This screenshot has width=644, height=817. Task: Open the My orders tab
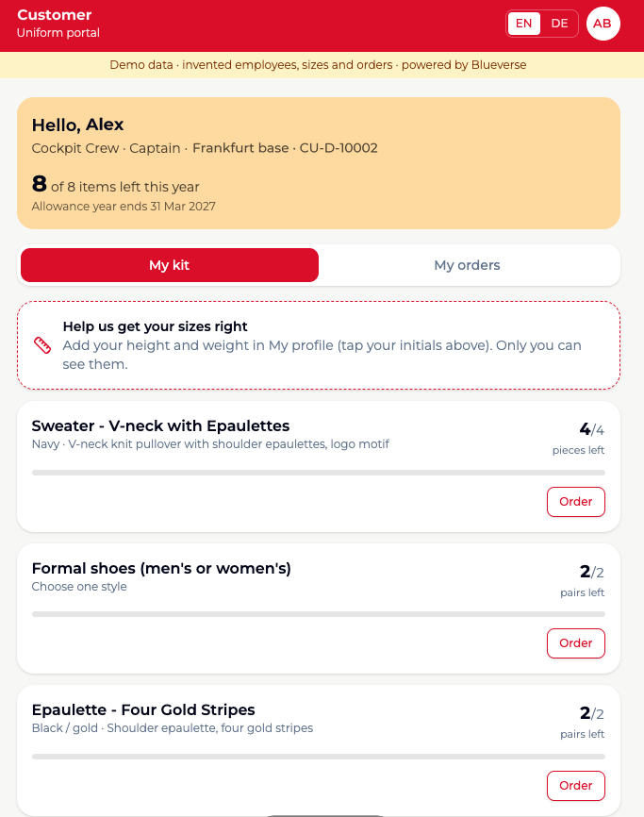467,265
